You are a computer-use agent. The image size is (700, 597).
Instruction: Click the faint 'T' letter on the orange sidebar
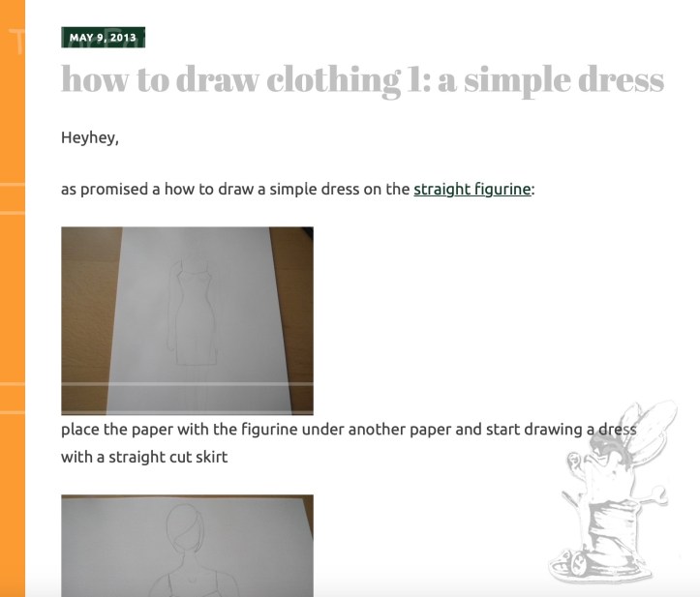tap(17, 41)
